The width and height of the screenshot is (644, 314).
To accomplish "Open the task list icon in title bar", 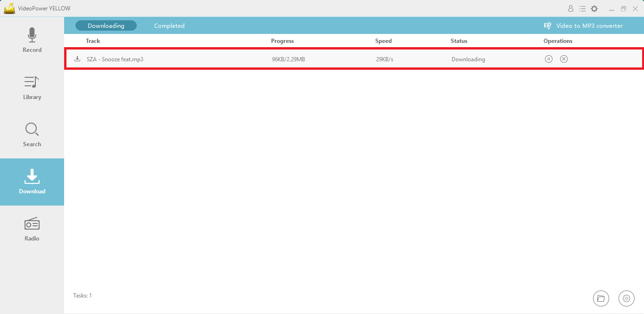I will (583, 8).
